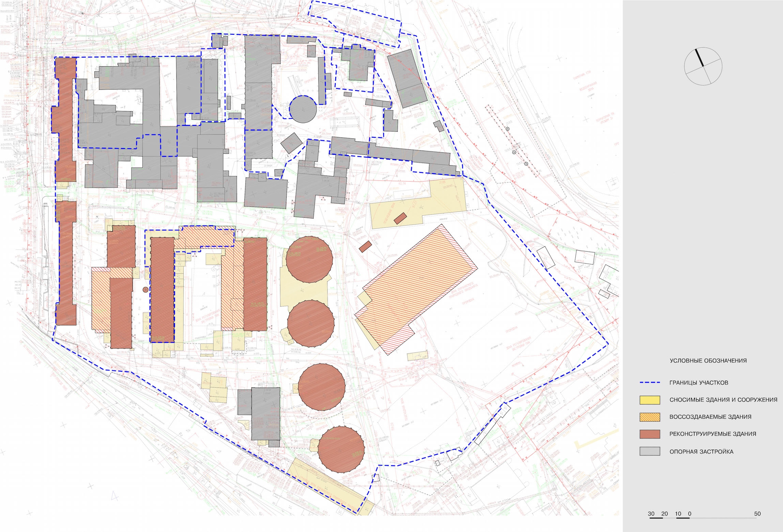
Task: Click the scale bar at bottom right
Action: click(x=705, y=515)
